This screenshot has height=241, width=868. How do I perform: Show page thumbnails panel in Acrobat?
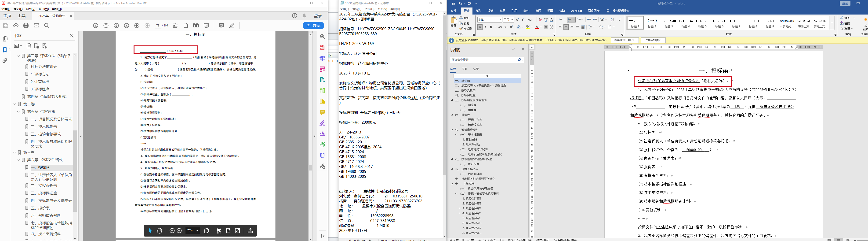click(x=5, y=39)
